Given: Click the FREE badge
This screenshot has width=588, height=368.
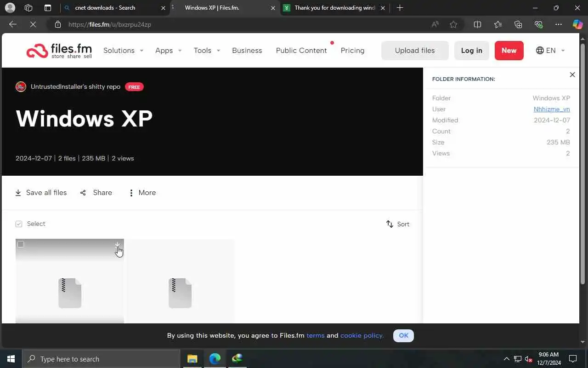Looking at the screenshot, I should (x=134, y=87).
